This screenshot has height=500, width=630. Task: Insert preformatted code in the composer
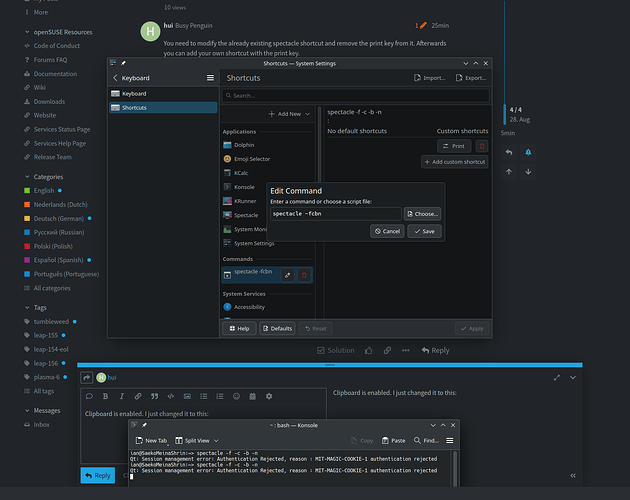pyautogui.click(x=171, y=396)
